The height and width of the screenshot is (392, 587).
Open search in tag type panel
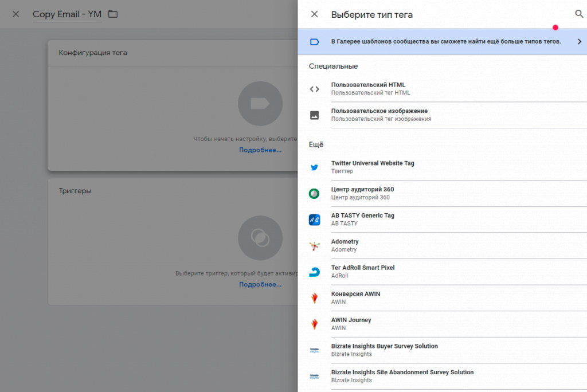pyautogui.click(x=579, y=14)
